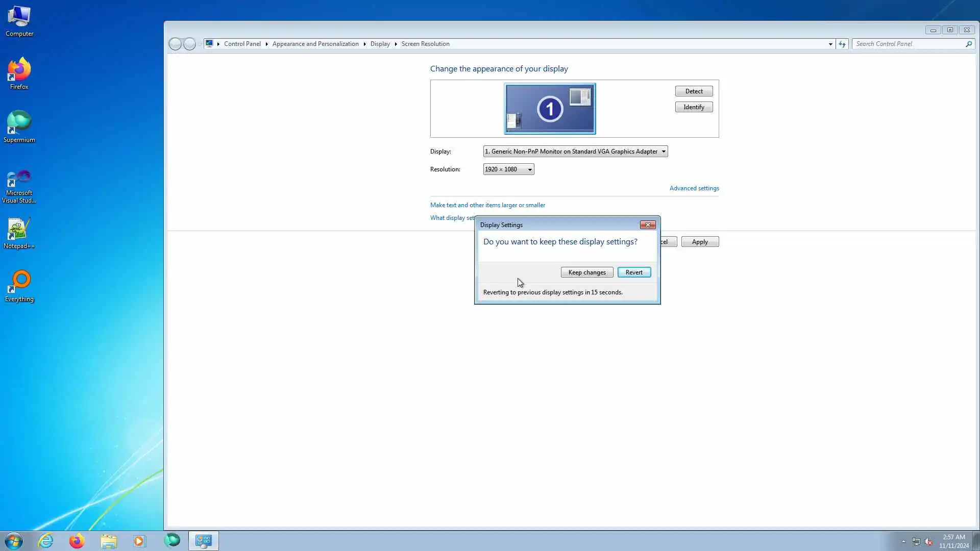Go to Appearance and Personalization breadcrumb
980x551 pixels.
coord(315,44)
